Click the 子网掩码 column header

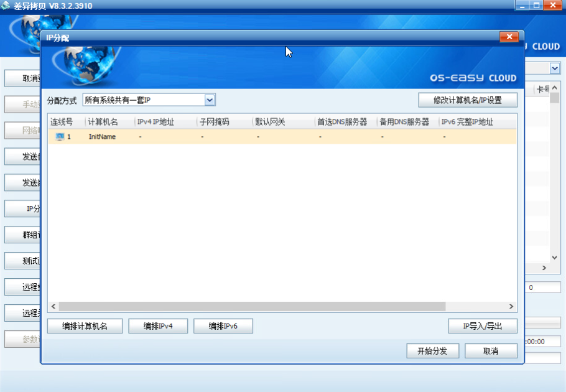pos(214,122)
